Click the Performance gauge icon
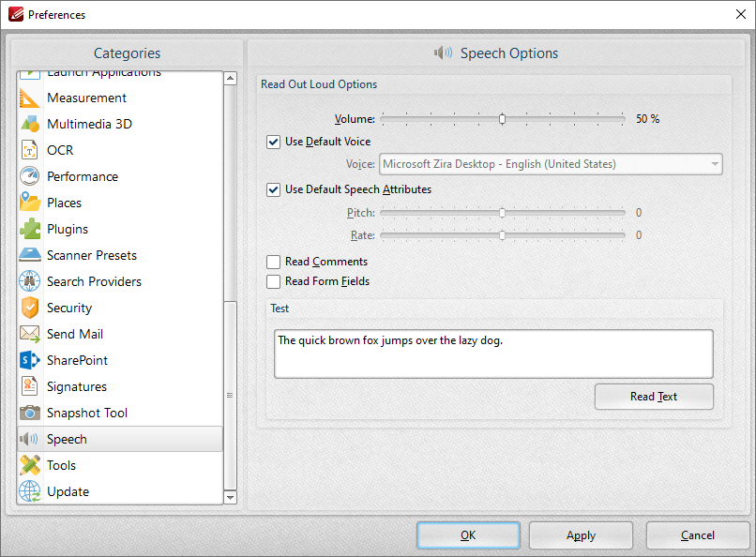This screenshot has height=557, width=756. [x=29, y=176]
